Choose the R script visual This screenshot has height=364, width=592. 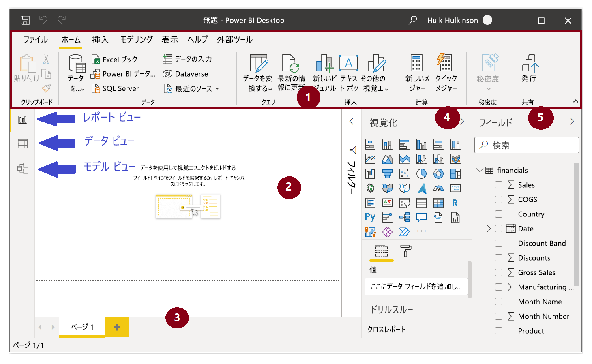coord(455,203)
